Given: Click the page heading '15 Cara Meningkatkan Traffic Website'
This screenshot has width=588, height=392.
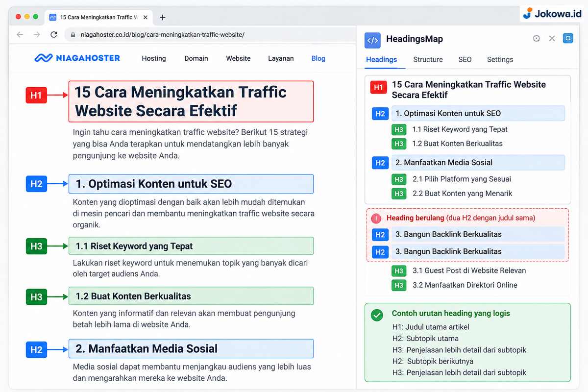Looking at the screenshot, I should coord(191,101).
